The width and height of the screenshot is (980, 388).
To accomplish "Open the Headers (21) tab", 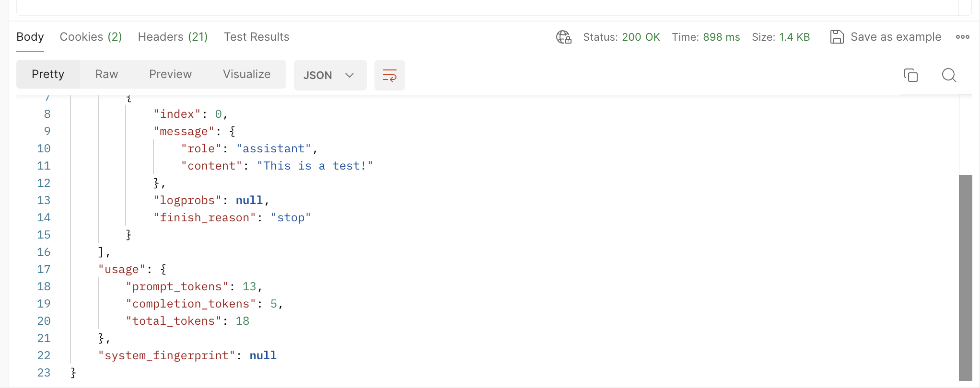I will pos(173,37).
